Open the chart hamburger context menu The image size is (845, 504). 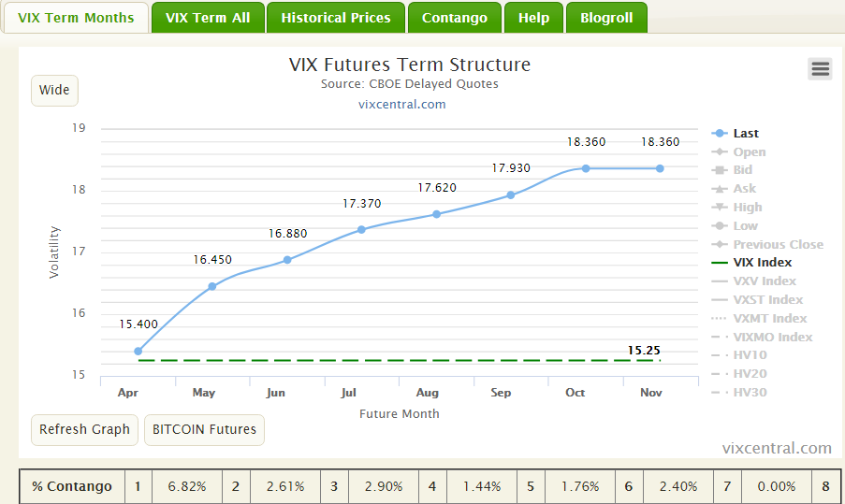click(x=820, y=68)
